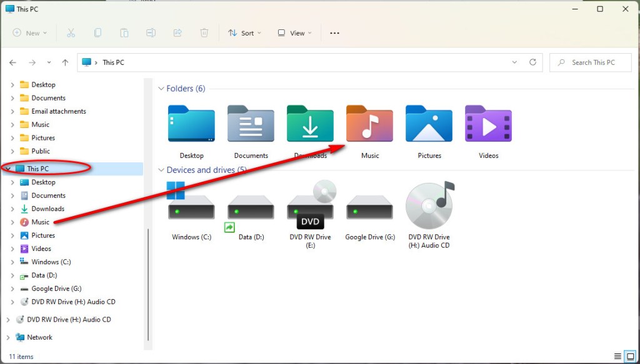This screenshot has height=364, width=640.
Task: Click the New button in toolbar
Action: (x=29, y=33)
